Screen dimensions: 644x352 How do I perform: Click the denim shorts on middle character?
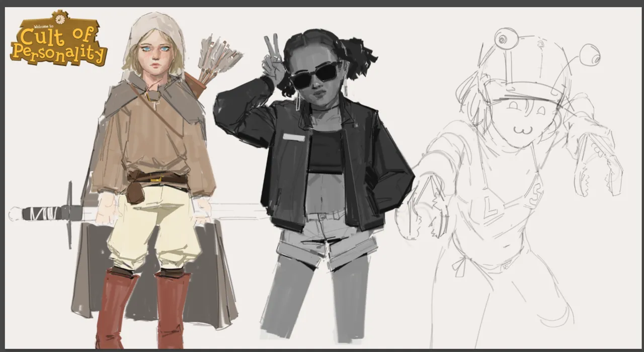(x=327, y=240)
